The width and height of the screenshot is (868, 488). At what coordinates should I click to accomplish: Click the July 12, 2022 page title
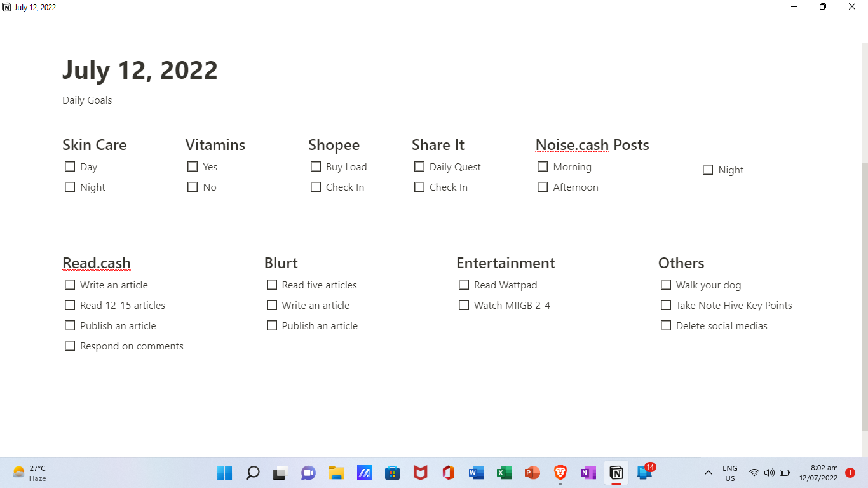coord(140,70)
